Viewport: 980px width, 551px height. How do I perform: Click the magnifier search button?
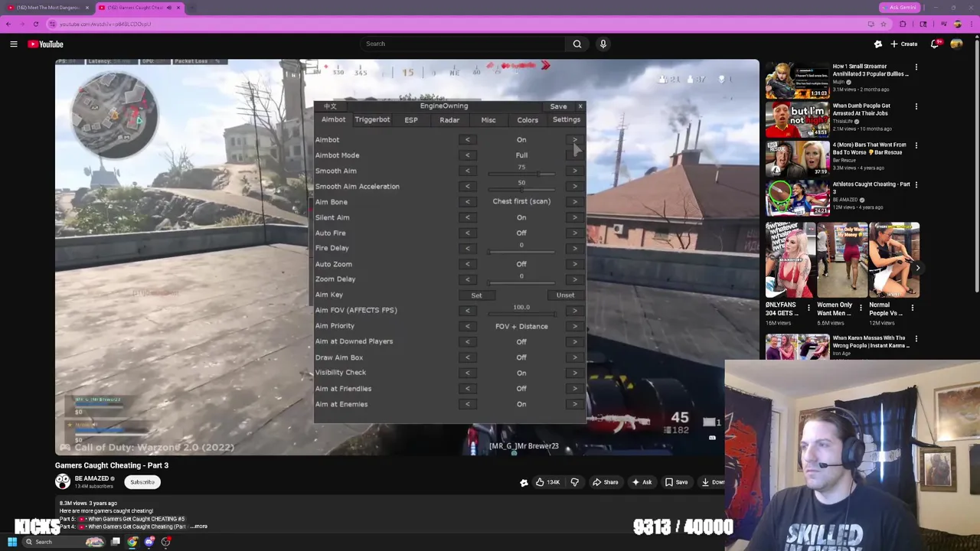pos(577,44)
